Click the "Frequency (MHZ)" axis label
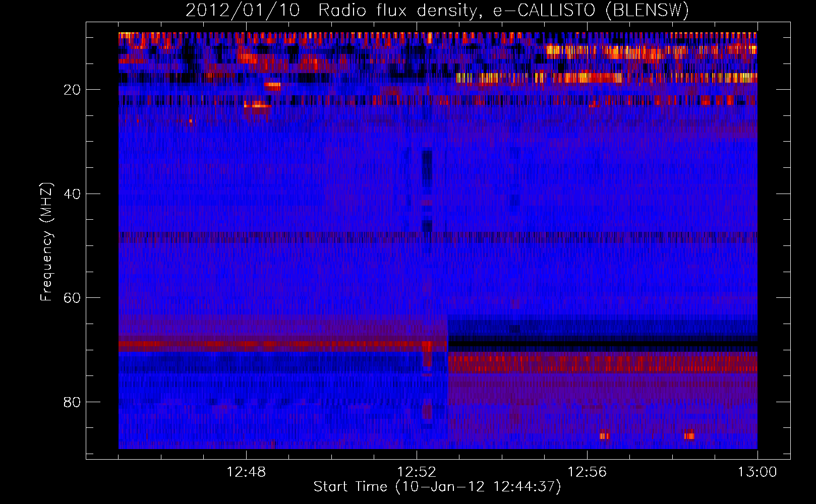 click(x=46, y=242)
